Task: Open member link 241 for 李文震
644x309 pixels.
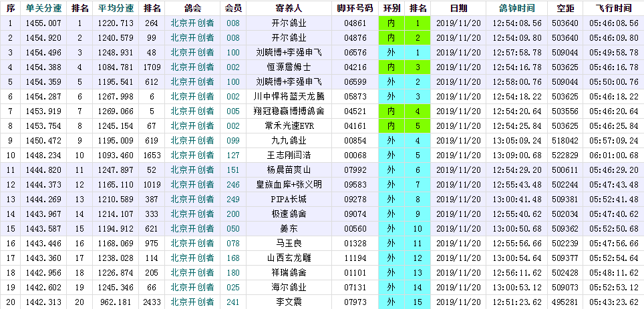Action: pos(233,302)
